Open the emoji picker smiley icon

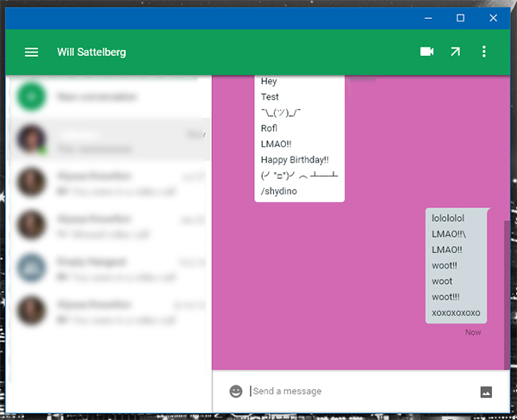pyautogui.click(x=236, y=391)
